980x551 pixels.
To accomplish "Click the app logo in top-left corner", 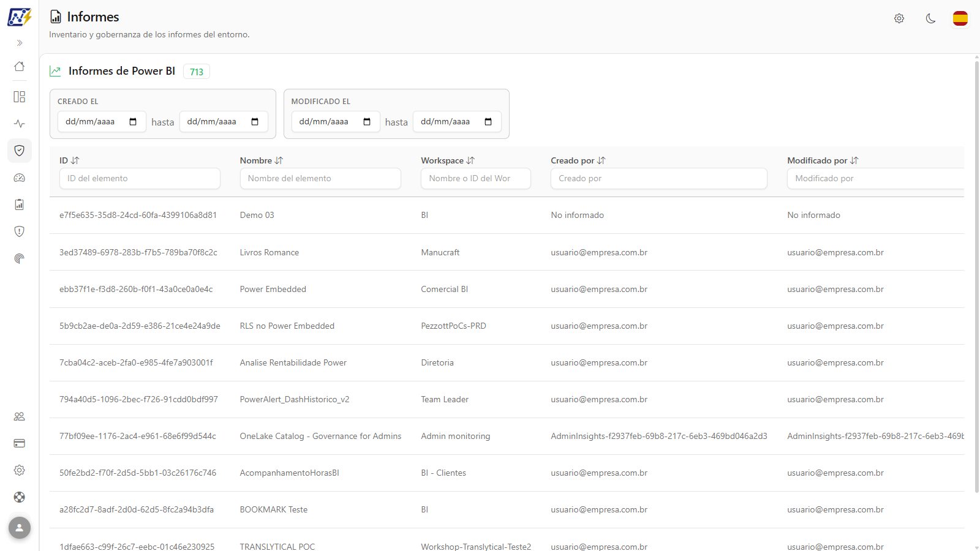I will point(20,17).
